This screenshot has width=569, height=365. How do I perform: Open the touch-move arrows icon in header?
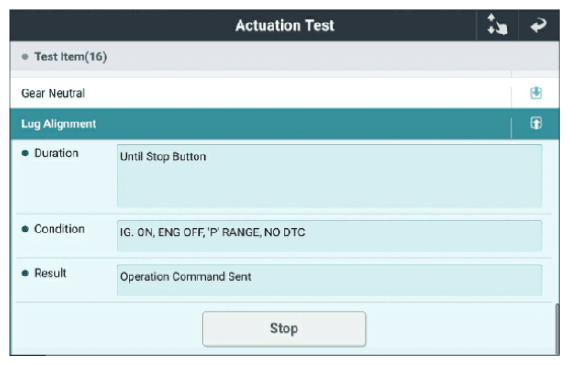[x=497, y=25]
